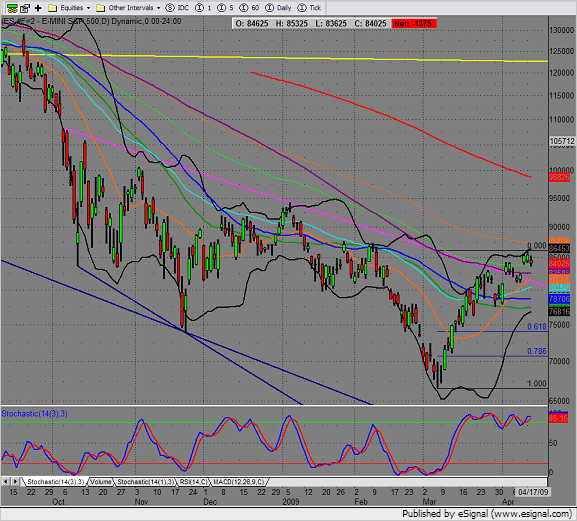The height and width of the screenshot is (521, 577).
Task: Open the RSI(14,C) study tab
Action: click(193, 482)
